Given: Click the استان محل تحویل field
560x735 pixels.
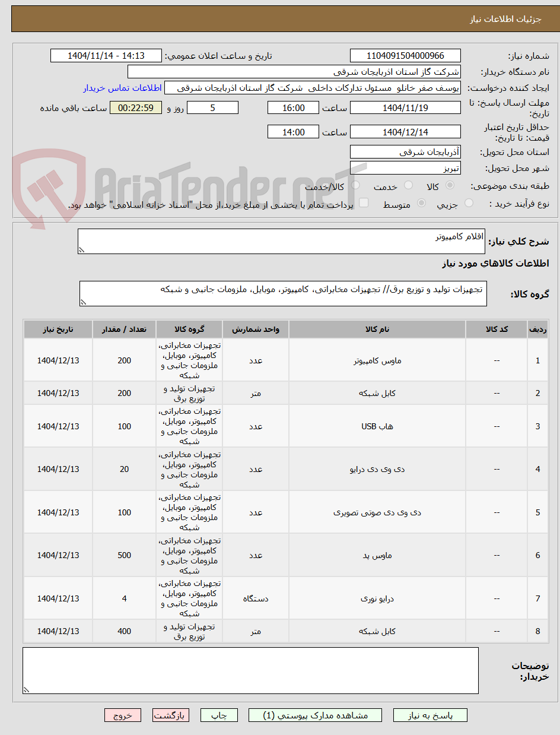Looking at the screenshot, I should coord(405,152).
